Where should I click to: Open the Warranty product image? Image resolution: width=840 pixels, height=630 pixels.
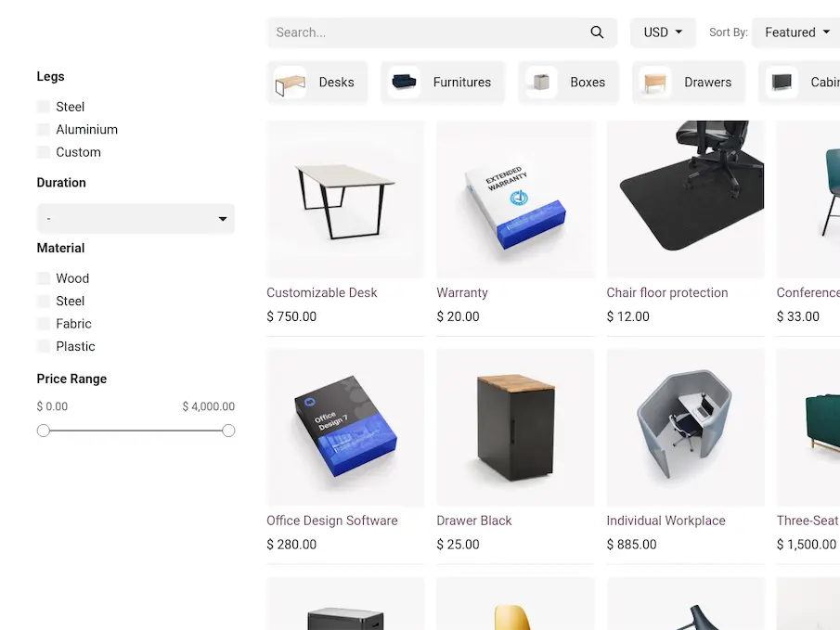tap(515, 199)
